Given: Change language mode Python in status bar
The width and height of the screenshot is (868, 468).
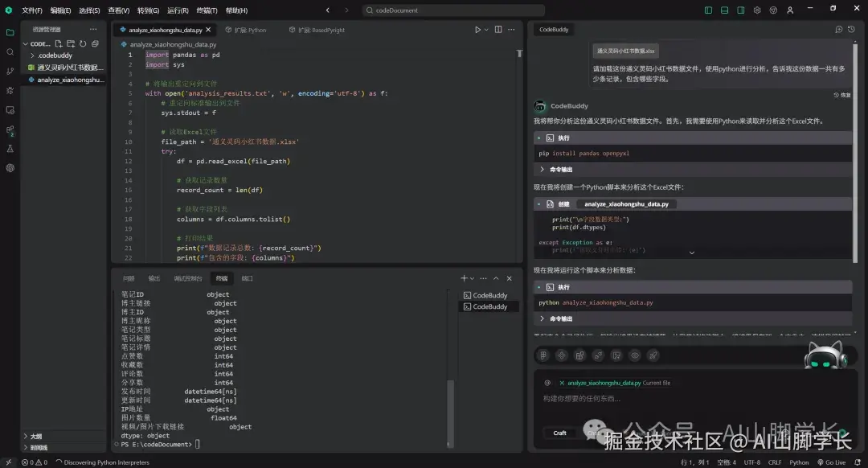Looking at the screenshot, I should [799, 462].
